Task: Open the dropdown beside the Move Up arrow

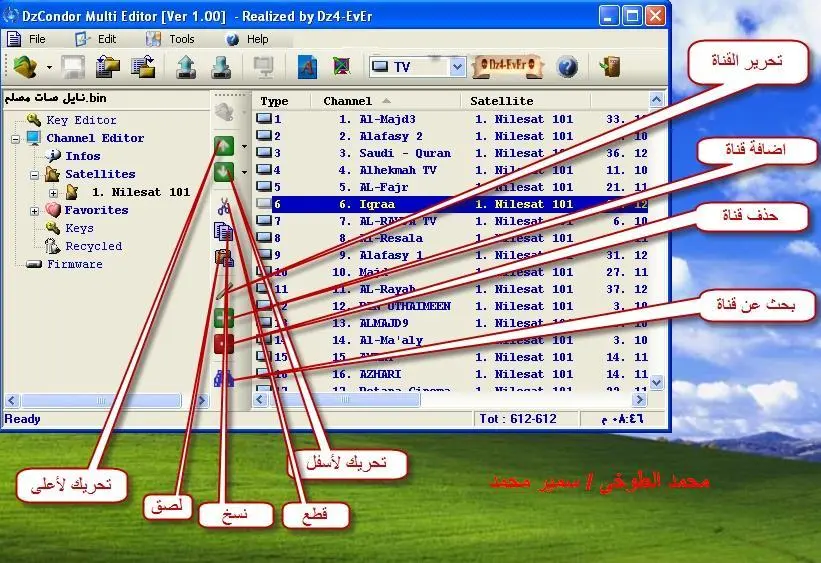Action: (x=245, y=146)
